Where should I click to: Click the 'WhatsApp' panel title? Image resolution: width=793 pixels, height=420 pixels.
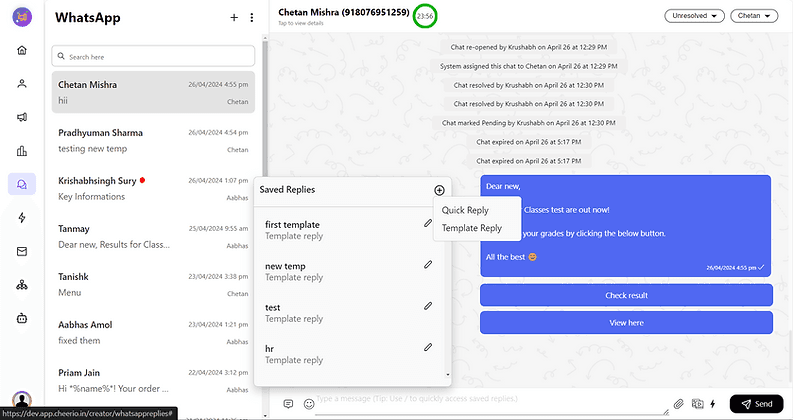(87, 17)
